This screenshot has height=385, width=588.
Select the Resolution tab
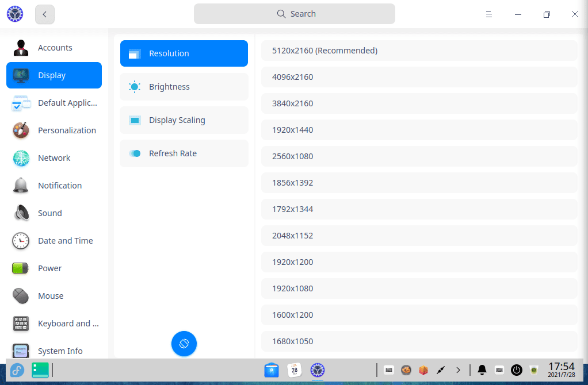click(184, 53)
